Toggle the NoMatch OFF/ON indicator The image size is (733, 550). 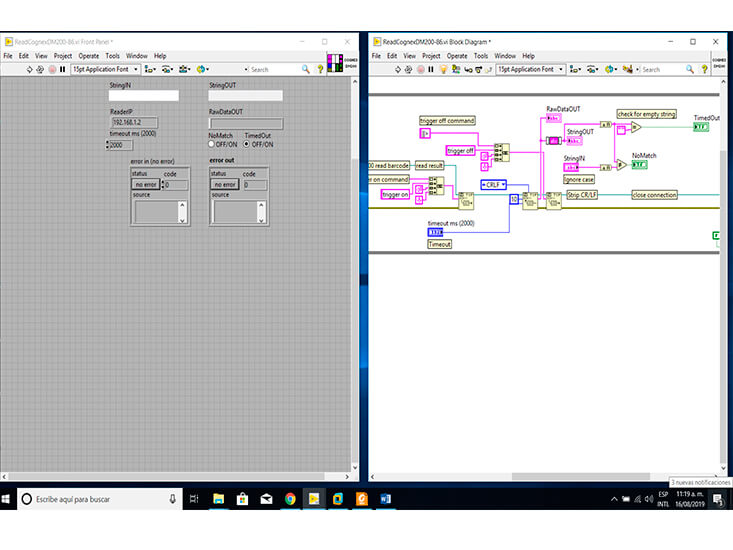(212, 144)
